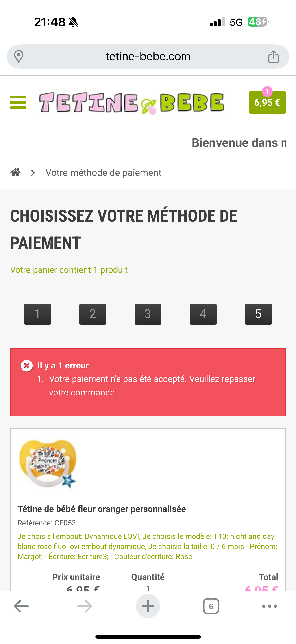Select checkout step 5
This screenshot has width=296, height=644.
[258, 314]
